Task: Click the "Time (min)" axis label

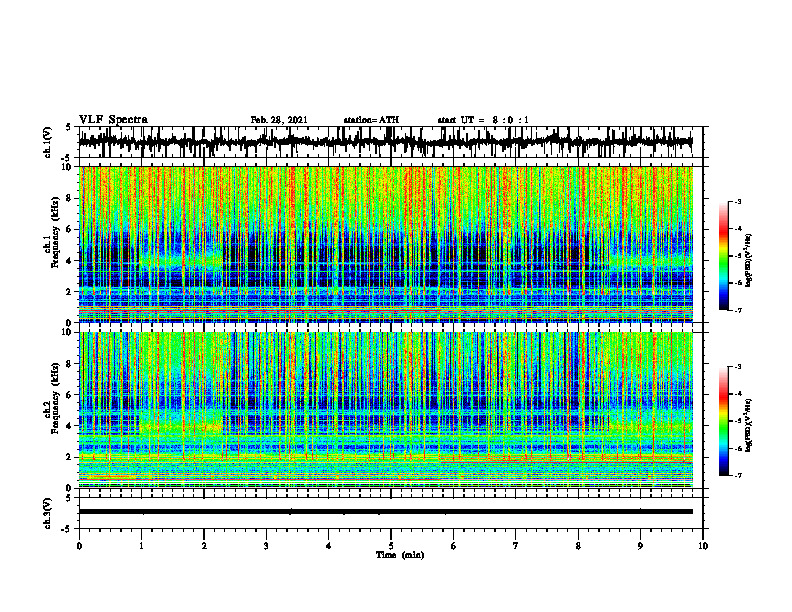Action: pos(400,555)
